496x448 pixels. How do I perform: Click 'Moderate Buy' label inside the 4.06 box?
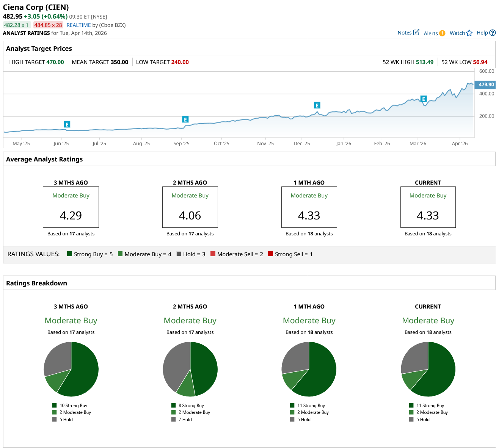[x=190, y=196]
